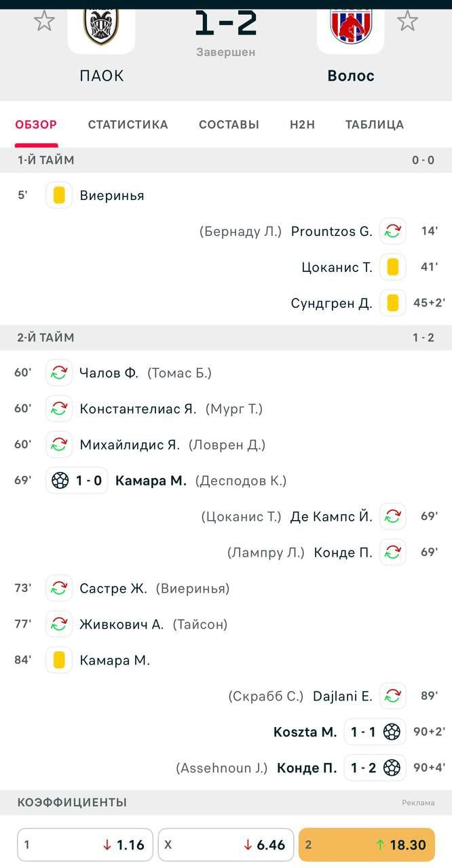Select home win odds 1.16

coord(85,845)
